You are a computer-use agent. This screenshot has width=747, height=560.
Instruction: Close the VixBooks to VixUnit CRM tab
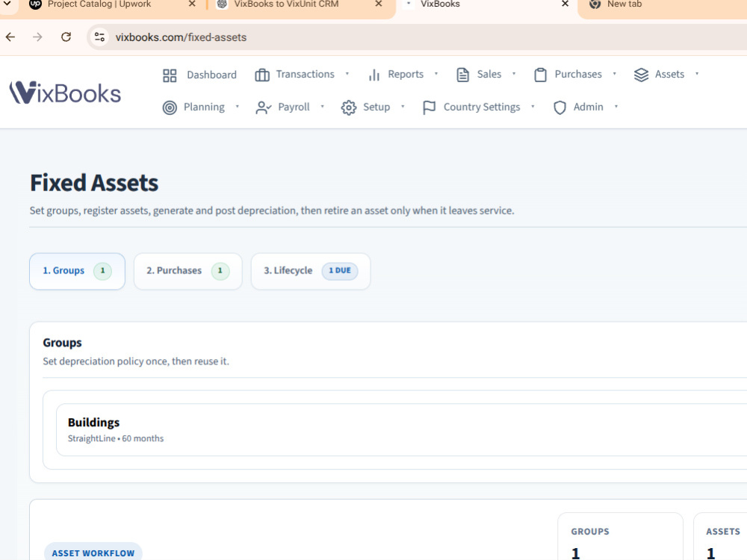[x=379, y=4]
